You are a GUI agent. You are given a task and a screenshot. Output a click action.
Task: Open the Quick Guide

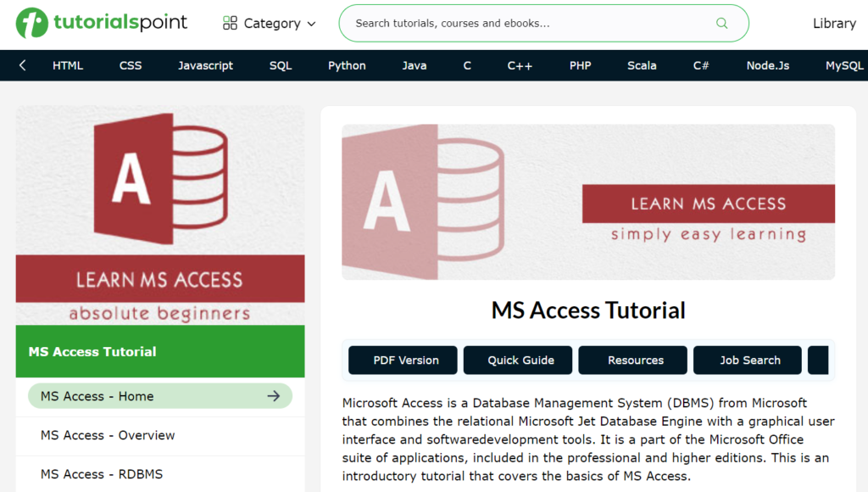pos(518,360)
